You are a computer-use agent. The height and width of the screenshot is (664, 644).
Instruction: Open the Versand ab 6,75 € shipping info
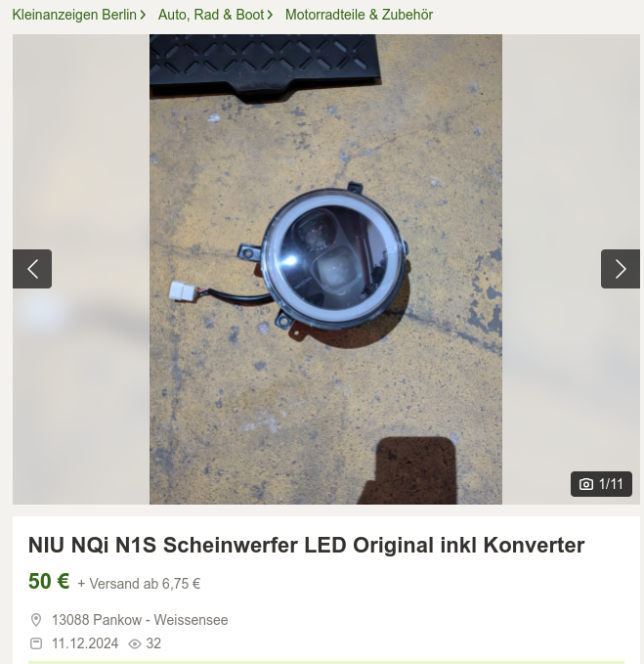pos(139,584)
